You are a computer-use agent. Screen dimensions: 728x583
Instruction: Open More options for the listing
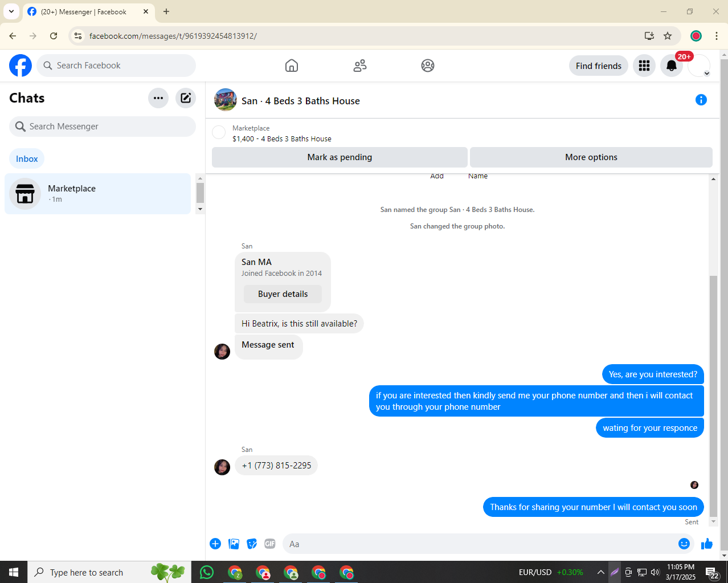591,157
